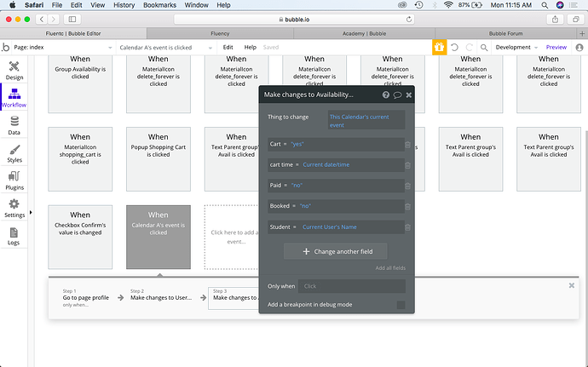Open macOS Spotlight search
The image size is (588, 367).
click(x=545, y=5)
